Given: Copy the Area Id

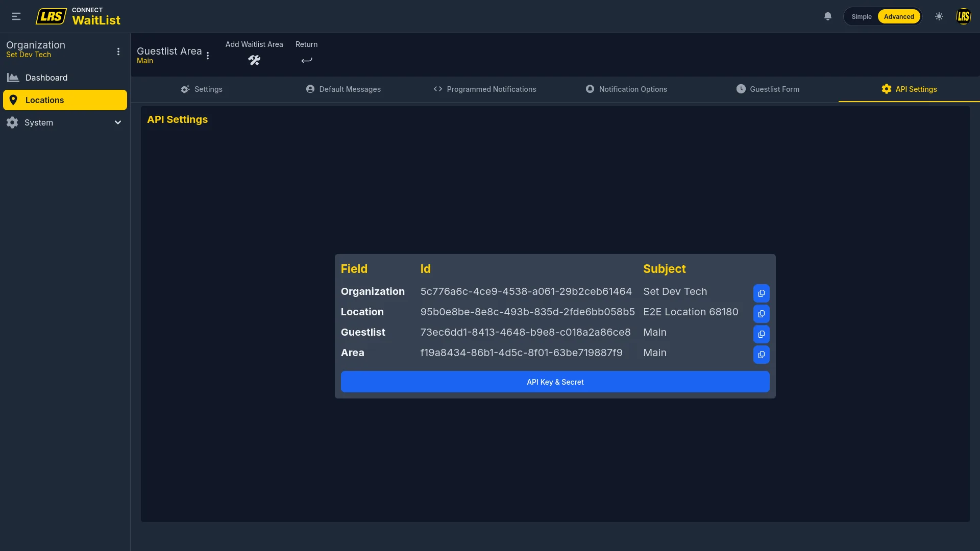Looking at the screenshot, I should (762, 355).
